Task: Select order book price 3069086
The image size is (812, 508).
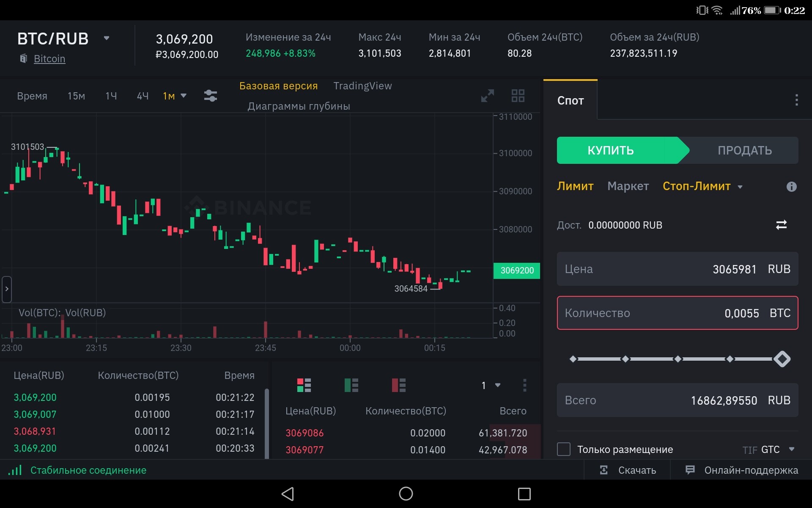Action: pos(304,433)
